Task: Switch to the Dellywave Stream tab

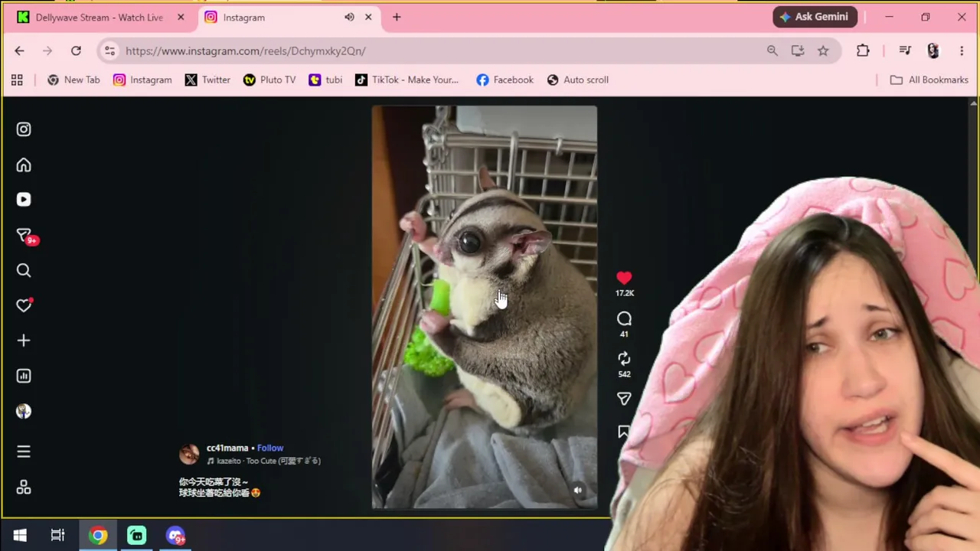Action: [100, 17]
